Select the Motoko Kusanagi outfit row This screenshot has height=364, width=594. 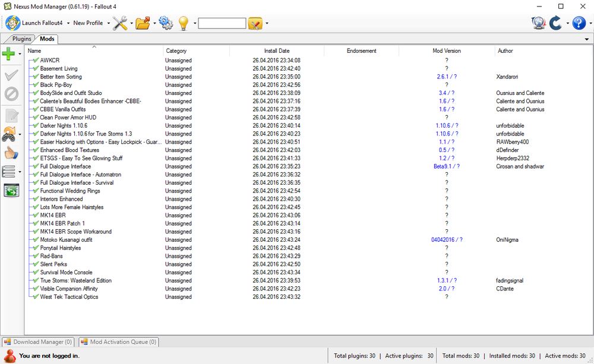click(x=309, y=240)
